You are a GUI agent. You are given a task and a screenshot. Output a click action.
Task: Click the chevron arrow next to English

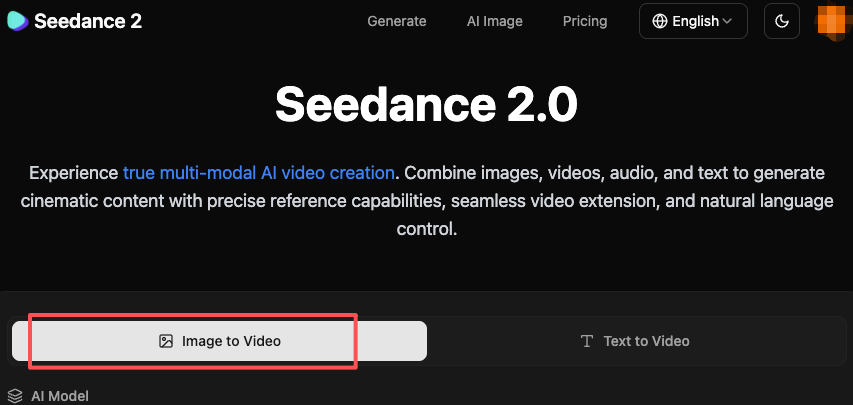[x=727, y=21]
